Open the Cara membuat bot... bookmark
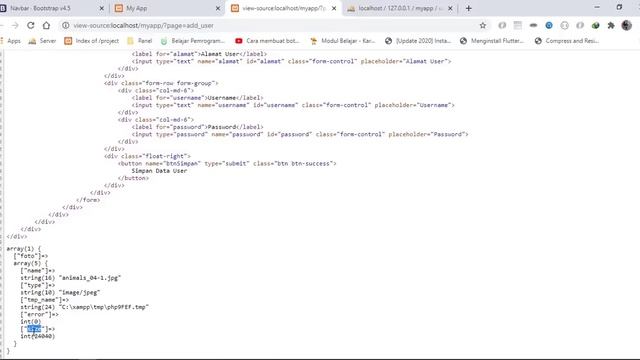Screen dimensions: 640x360 (267, 41)
